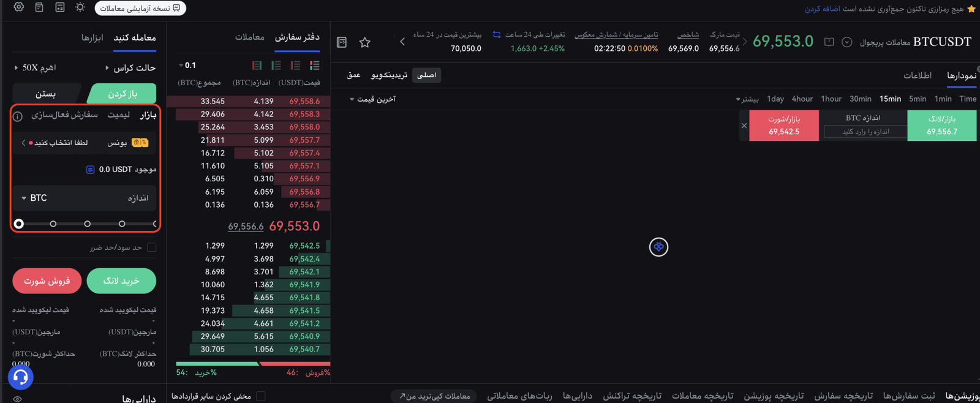Open the دفتر سفارش order book tab
The width and height of the screenshot is (980, 403).
[x=297, y=37]
